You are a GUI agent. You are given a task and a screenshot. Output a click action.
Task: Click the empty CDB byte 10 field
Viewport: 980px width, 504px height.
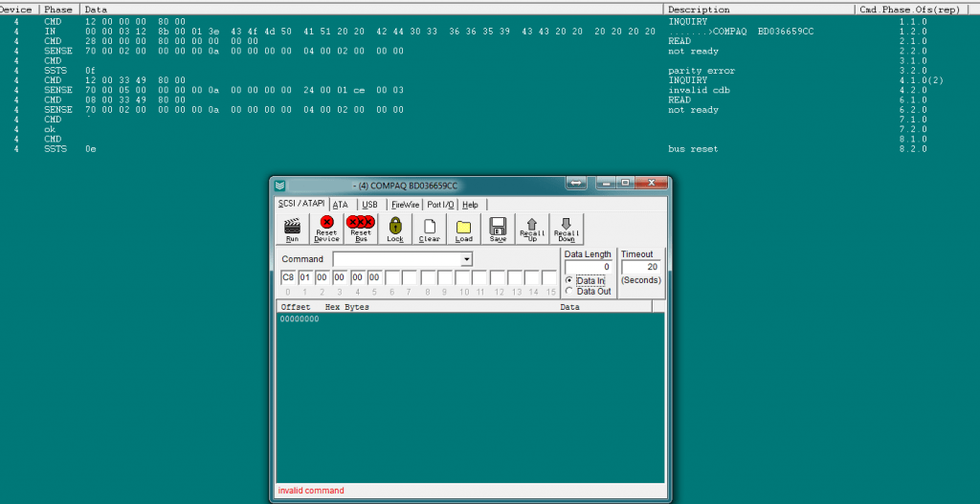pyautogui.click(x=462, y=277)
